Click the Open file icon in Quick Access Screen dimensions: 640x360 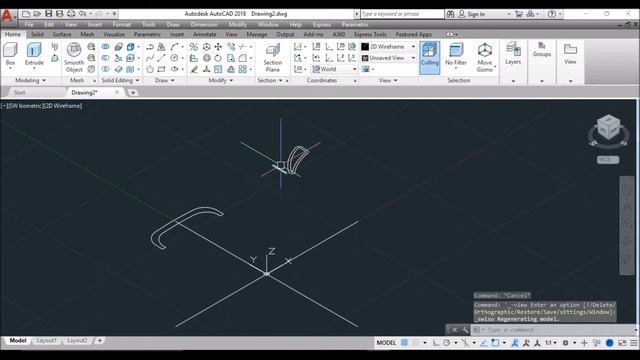pos(37,14)
